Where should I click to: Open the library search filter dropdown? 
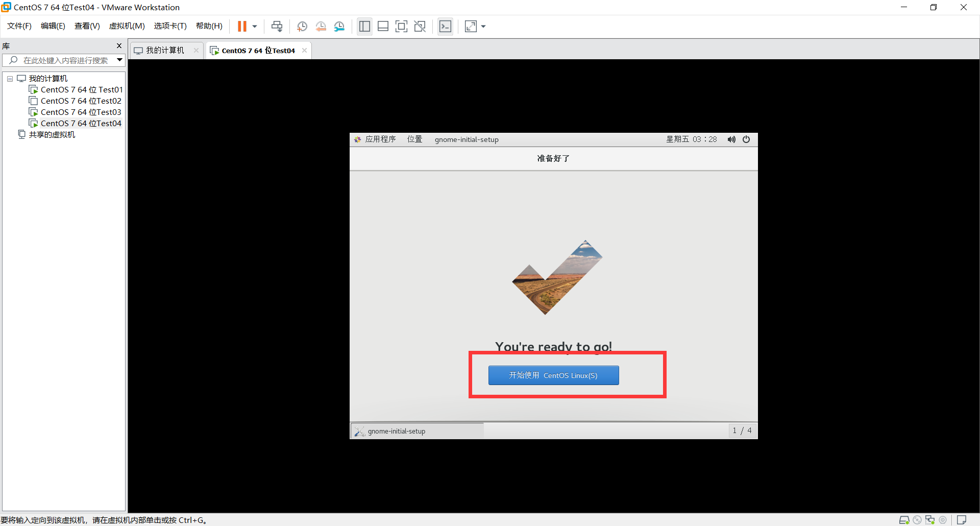tap(120, 60)
